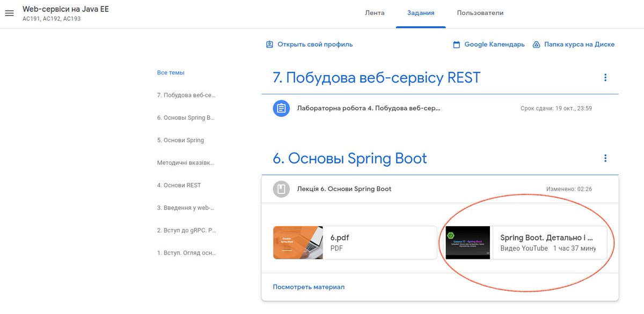
Task: Select topic 6. Основы Spring B… in sidebar
Action: point(186,118)
